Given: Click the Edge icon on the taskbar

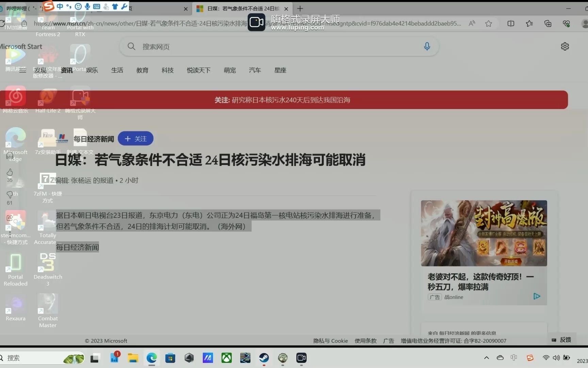Looking at the screenshot, I should (x=152, y=358).
